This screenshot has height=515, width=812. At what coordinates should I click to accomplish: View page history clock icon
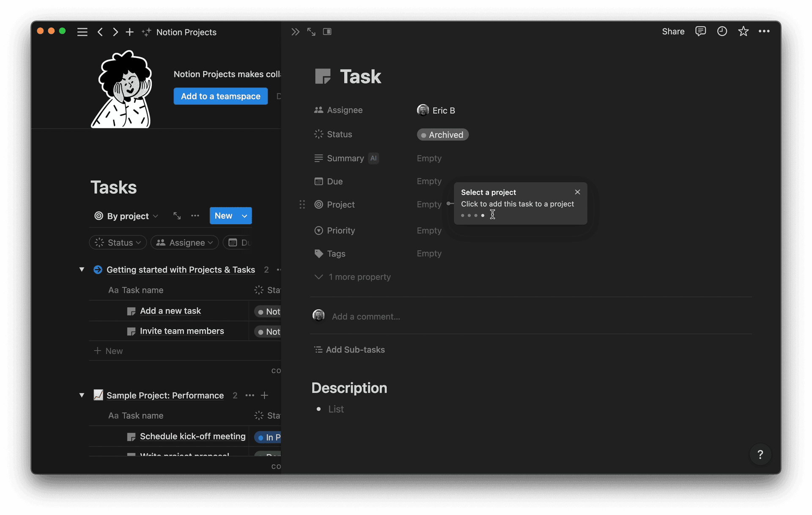722,31
